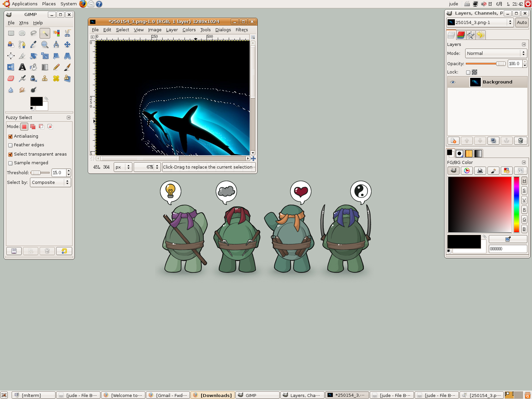Select the Free Select lasso tool
This screenshot has width=532, height=399.
tap(34, 33)
